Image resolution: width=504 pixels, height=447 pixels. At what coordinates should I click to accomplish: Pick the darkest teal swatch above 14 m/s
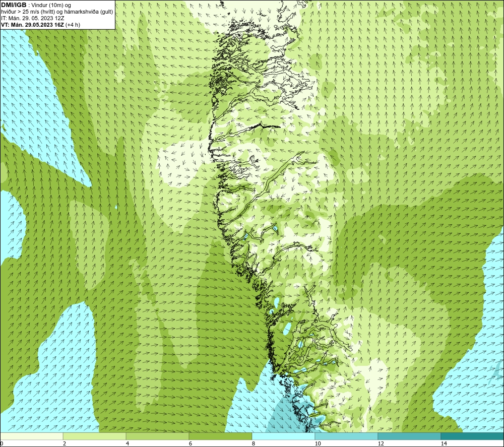click(x=473, y=436)
